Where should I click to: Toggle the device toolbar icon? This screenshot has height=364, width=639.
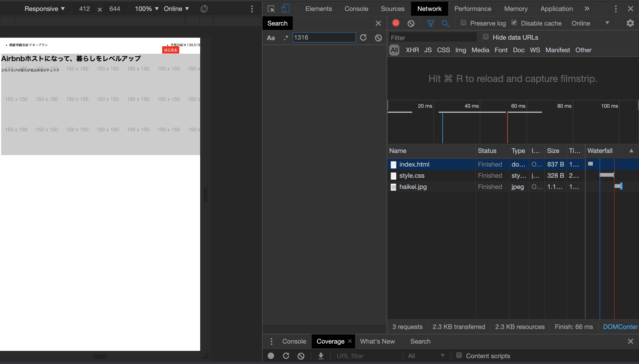coord(285,9)
